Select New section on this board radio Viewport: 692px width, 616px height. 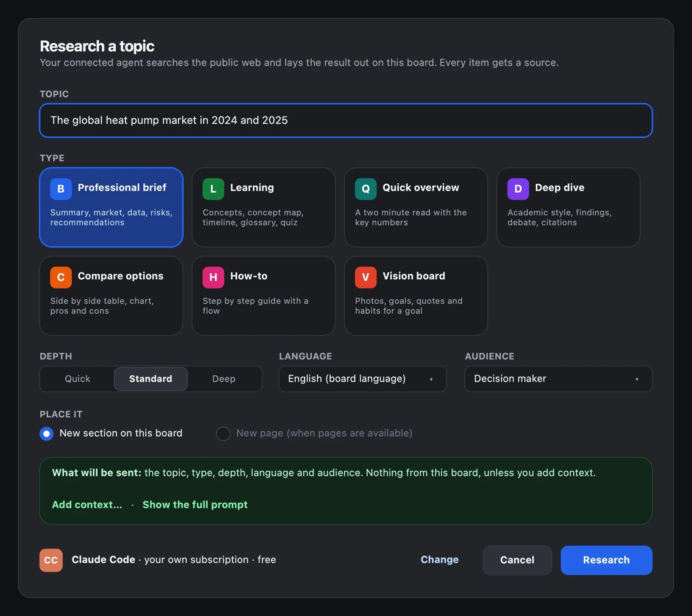tap(46, 434)
